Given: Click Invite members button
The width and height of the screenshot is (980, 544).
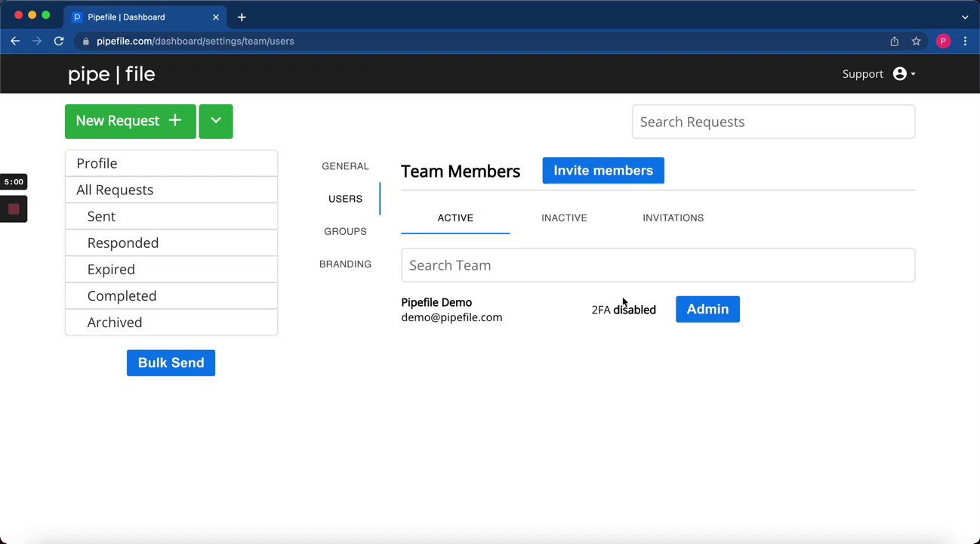Looking at the screenshot, I should pos(603,171).
